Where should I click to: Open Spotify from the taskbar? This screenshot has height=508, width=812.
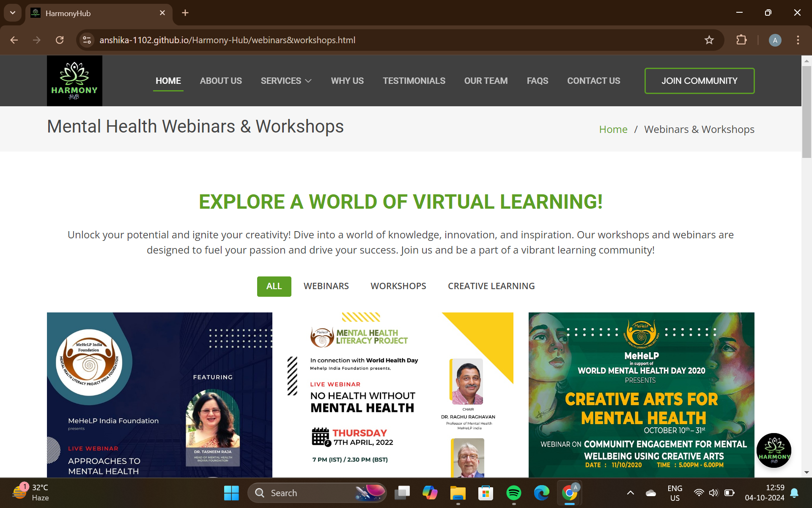pos(513,493)
